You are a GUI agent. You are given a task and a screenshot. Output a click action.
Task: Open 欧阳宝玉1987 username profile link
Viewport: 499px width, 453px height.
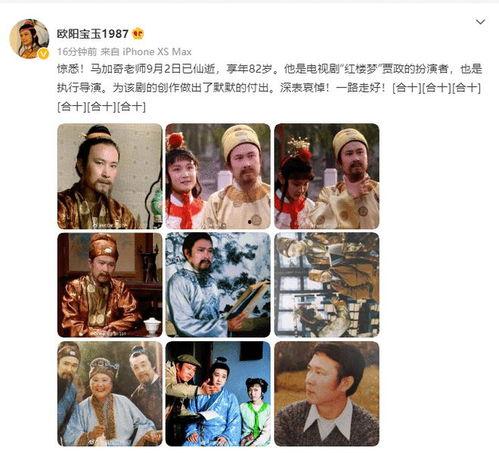point(93,34)
